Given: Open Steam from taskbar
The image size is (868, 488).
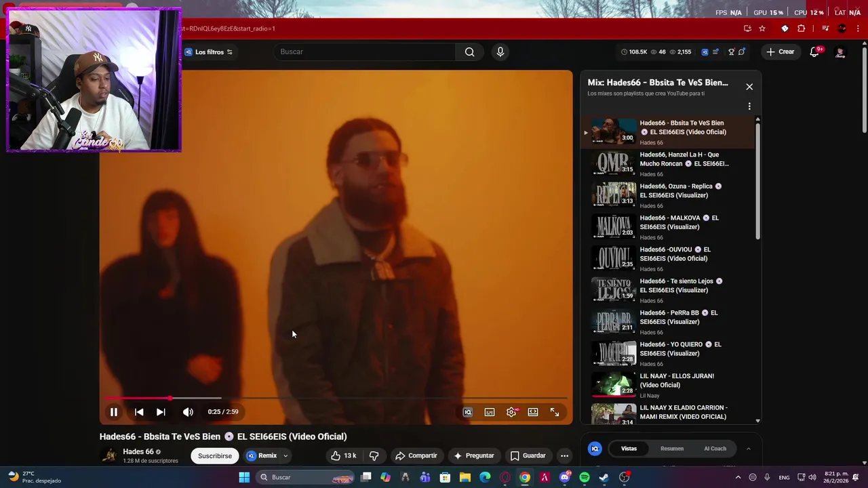Looking at the screenshot, I should [604, 477].
